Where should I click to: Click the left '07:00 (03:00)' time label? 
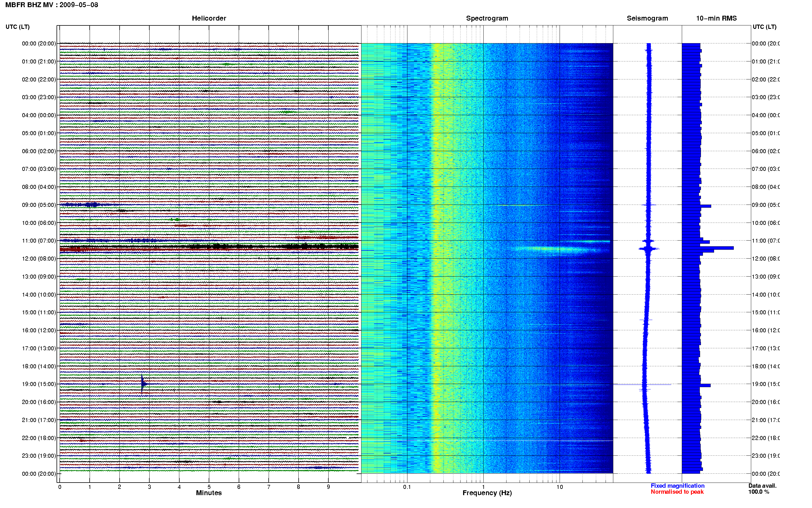click(x=39, y=169)
